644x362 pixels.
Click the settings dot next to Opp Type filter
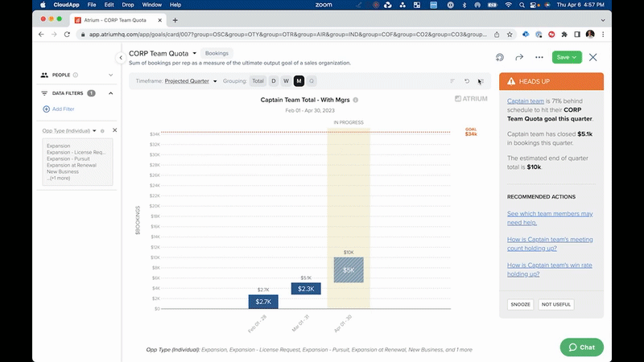point(102,131)
